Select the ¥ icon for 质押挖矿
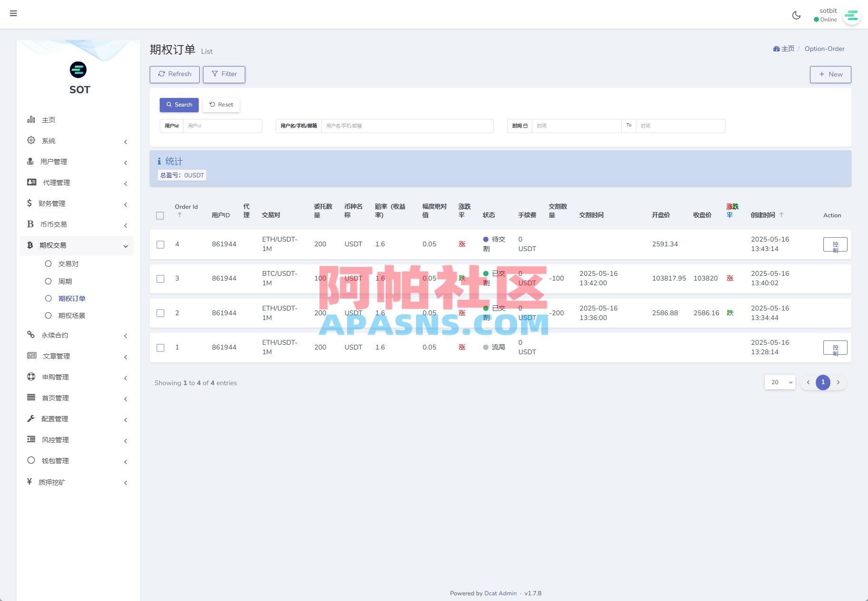Screen dimensions: 868x601 click(30, 482)
